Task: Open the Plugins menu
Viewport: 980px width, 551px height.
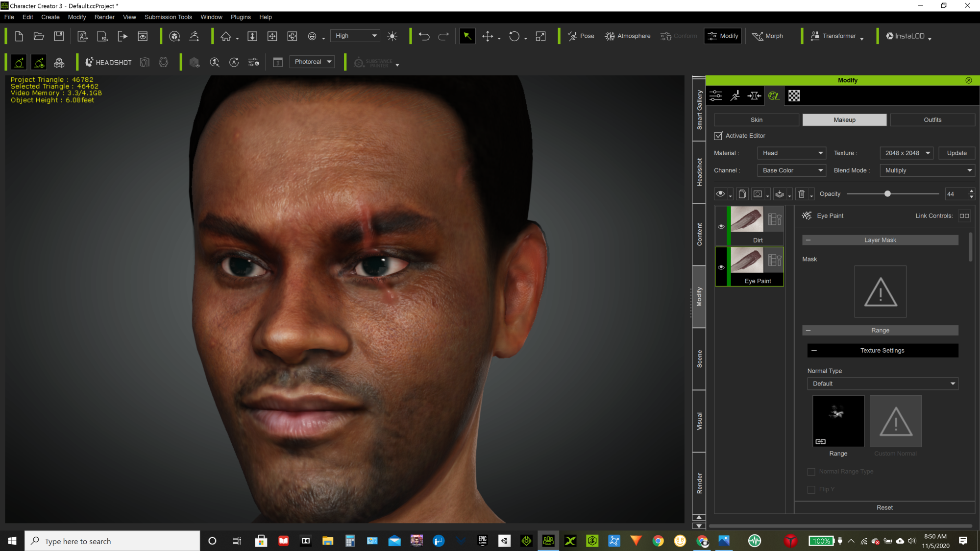Action: 241,17
